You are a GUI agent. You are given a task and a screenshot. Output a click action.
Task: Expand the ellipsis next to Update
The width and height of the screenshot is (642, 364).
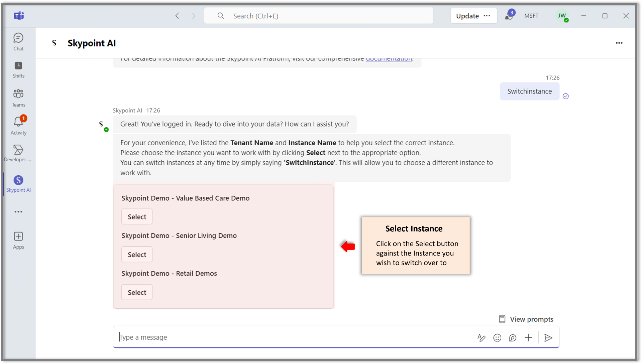pyautogui.click(x=487, y=16)
